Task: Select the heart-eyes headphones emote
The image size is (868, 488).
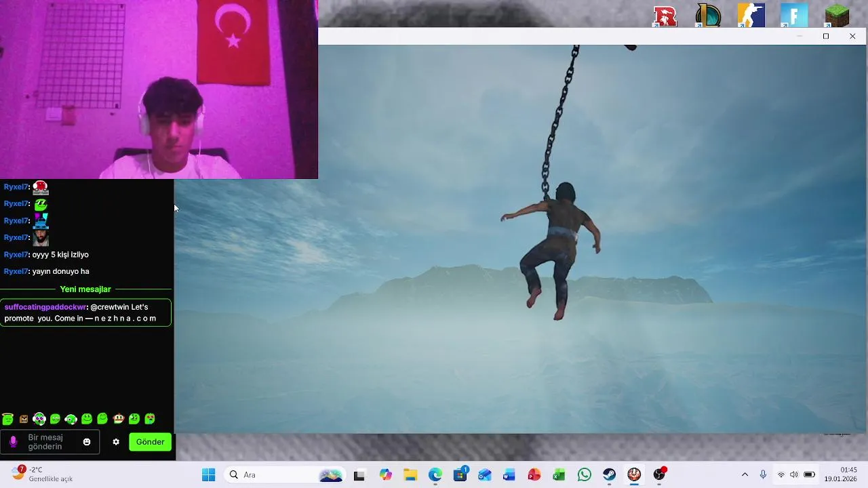Action: coord(39,419)
